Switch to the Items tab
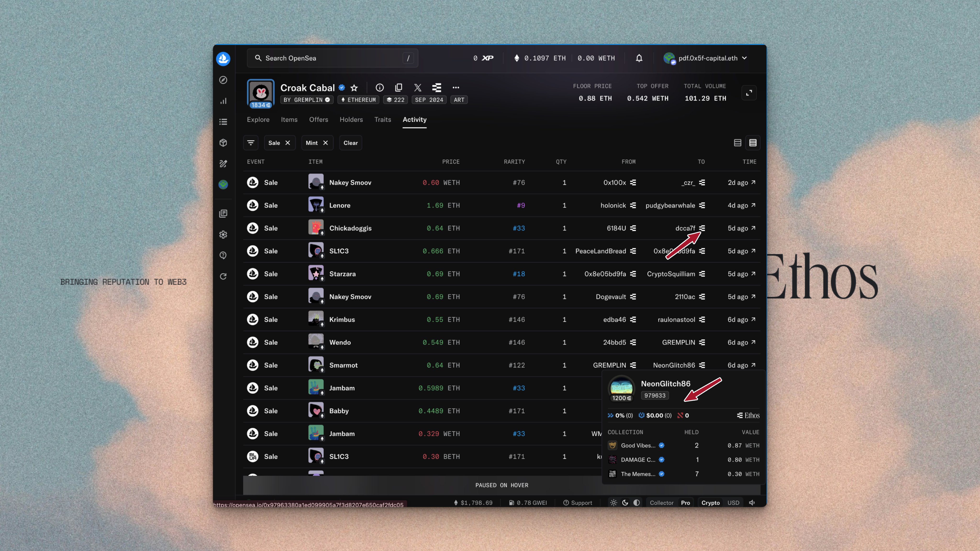 pyautogui.click(x=289, y=119)
